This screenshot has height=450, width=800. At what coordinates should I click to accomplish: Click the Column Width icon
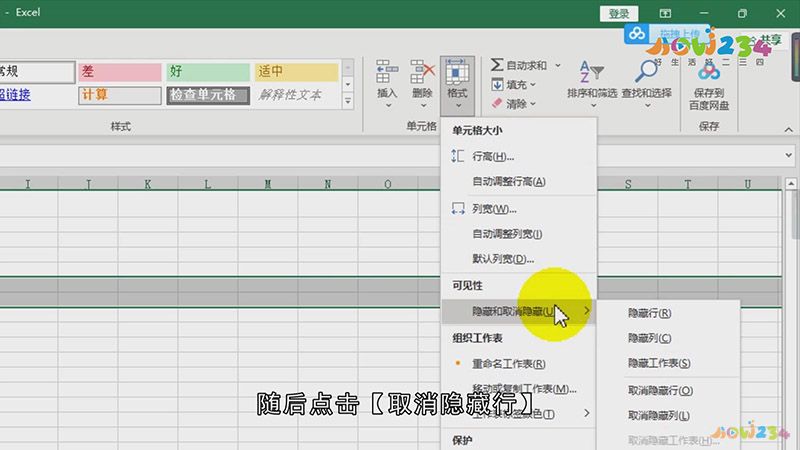coord(458,209)
